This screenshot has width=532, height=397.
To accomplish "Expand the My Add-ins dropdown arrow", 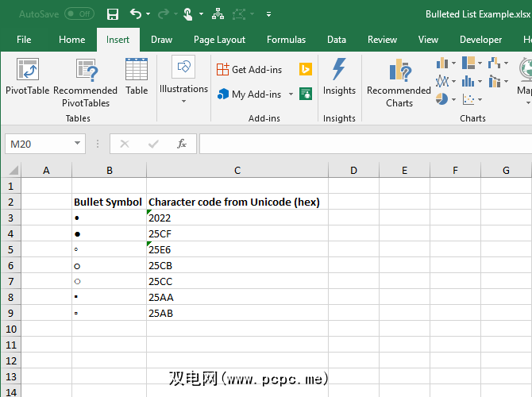I will [291, 94].
